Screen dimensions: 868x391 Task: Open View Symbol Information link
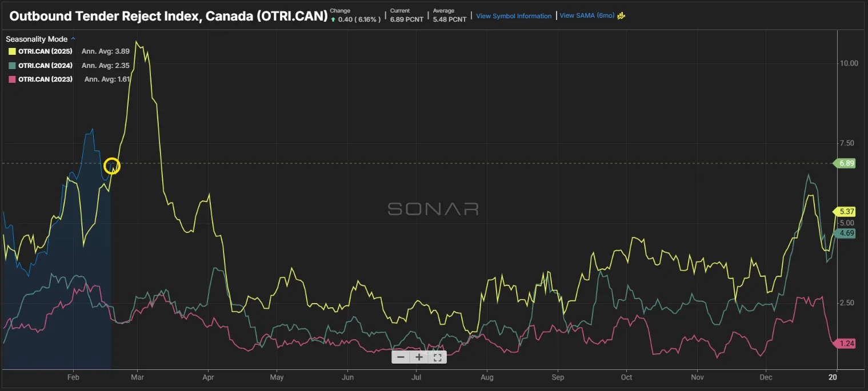pyautogui.click(x=514, y=16)
